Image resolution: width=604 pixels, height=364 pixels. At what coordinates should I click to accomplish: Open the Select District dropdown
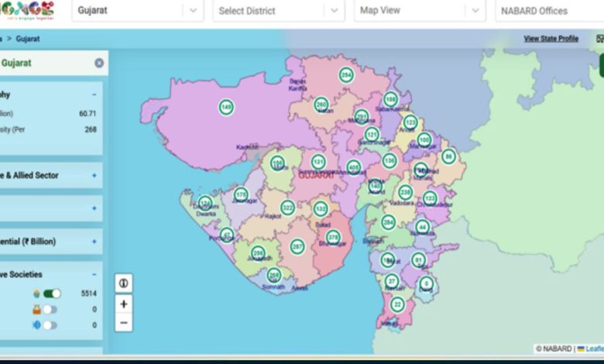278,11
